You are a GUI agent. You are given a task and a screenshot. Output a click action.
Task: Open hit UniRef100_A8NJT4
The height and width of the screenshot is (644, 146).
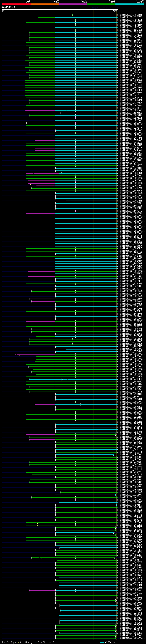(131, 557)
